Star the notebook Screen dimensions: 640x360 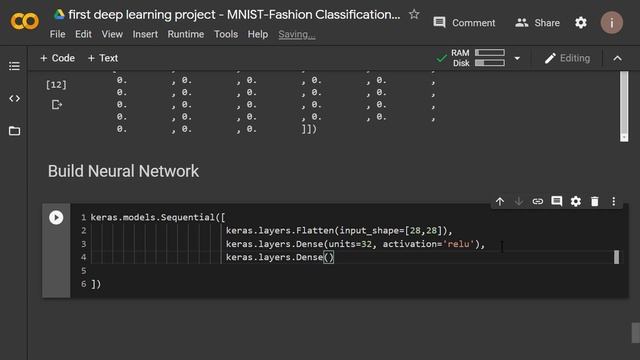[414, 15]
